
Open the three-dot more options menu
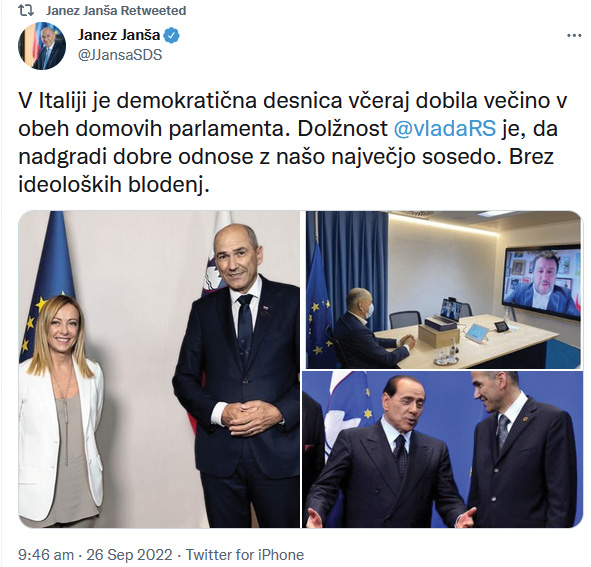click(574, 36)
